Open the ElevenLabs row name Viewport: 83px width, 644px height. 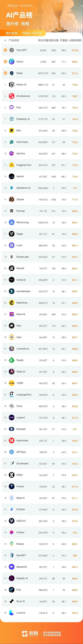click(22, 257)
